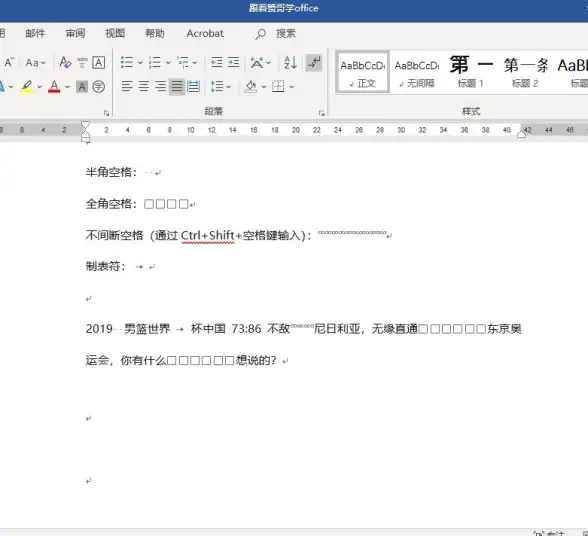
Task: Open the 审阅 ribbon tab
Action: (x=75, y=33)
